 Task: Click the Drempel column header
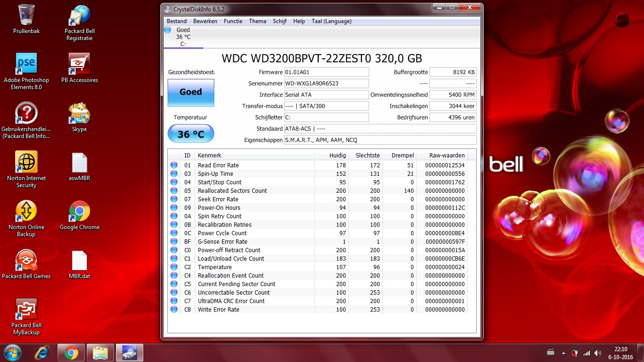[399, 155]
